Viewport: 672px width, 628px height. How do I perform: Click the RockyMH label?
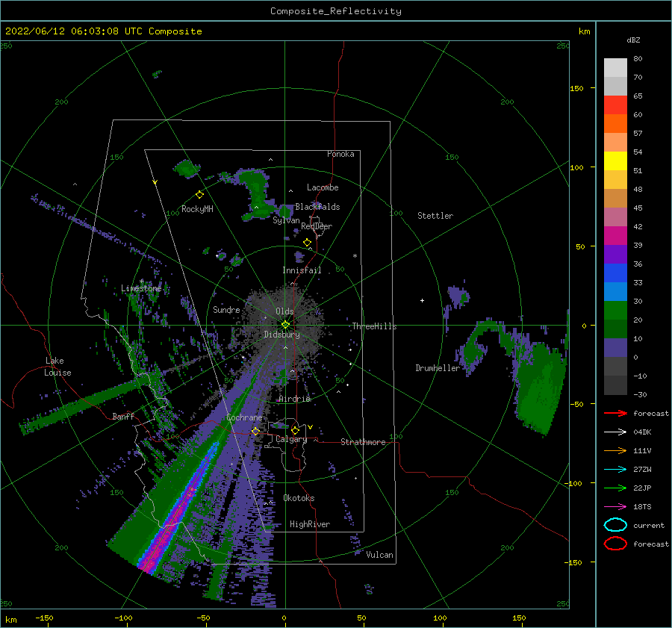197,209
